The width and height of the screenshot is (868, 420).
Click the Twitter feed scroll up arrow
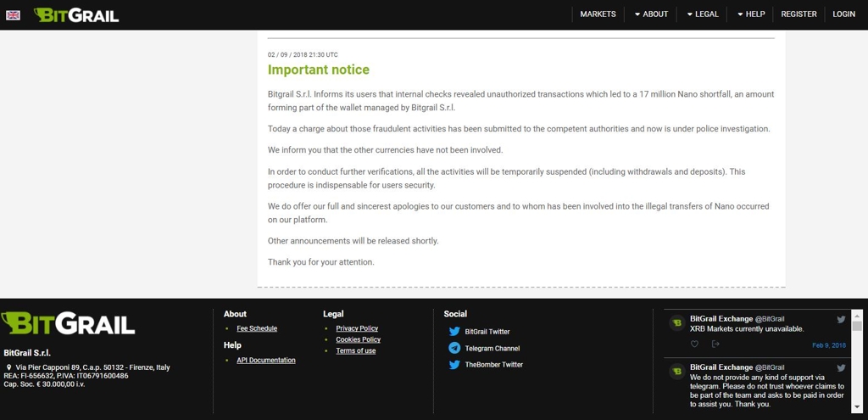coord(856,315)
